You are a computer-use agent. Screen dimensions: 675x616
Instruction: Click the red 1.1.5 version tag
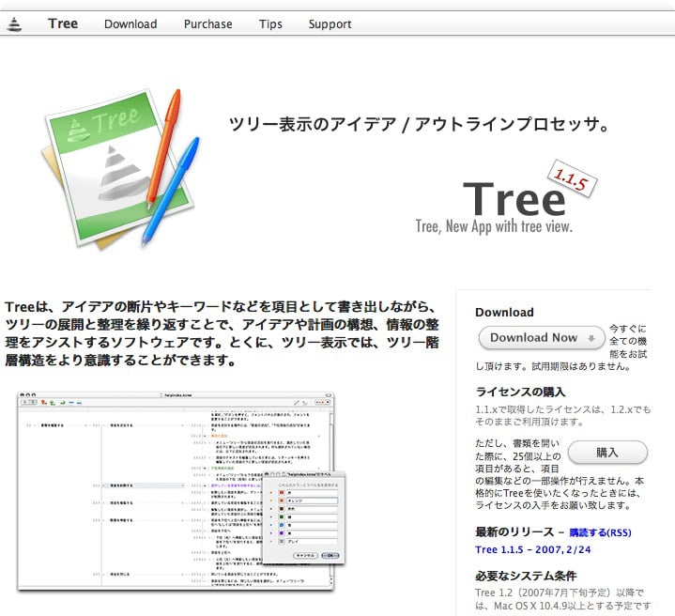(x=572, y=178)
